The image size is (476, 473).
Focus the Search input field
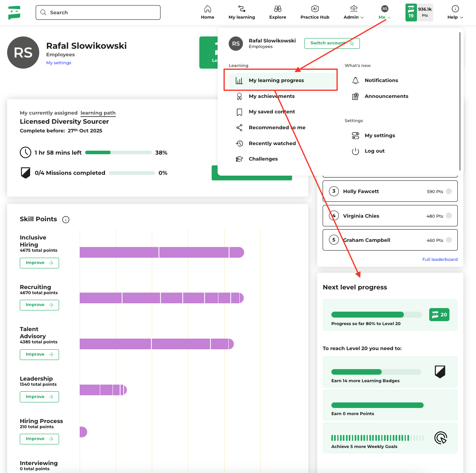98,12
